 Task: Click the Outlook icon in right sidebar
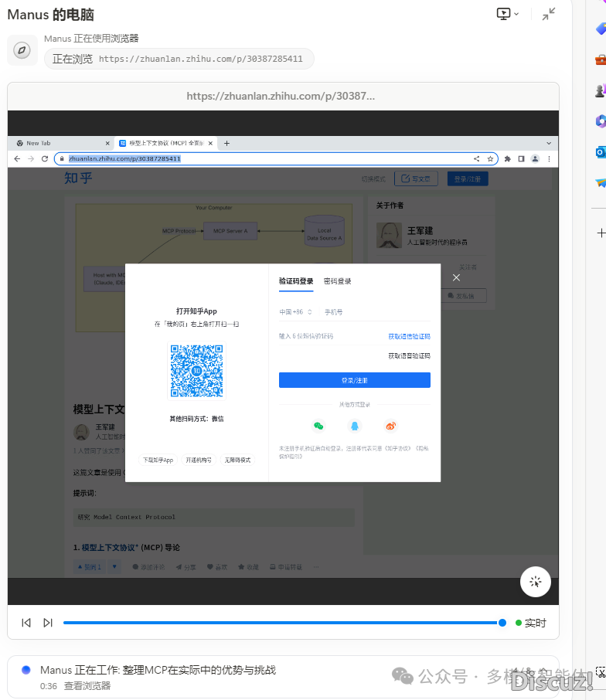(601, 152)
